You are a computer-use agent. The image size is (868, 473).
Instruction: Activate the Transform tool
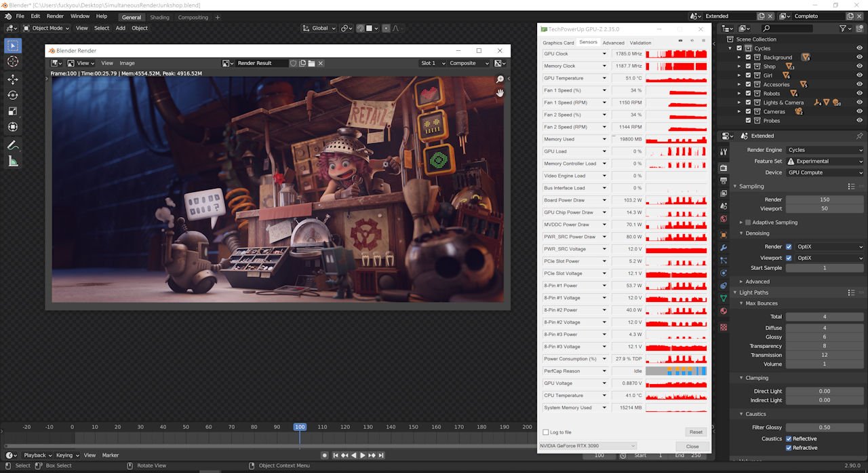(13, 127)
